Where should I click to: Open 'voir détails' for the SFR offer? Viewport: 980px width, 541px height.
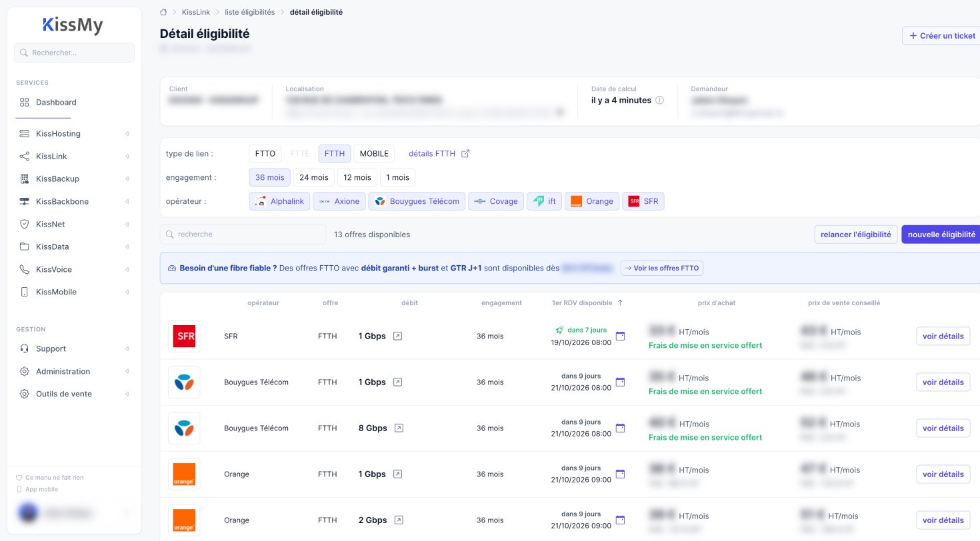tap(943, 336)
